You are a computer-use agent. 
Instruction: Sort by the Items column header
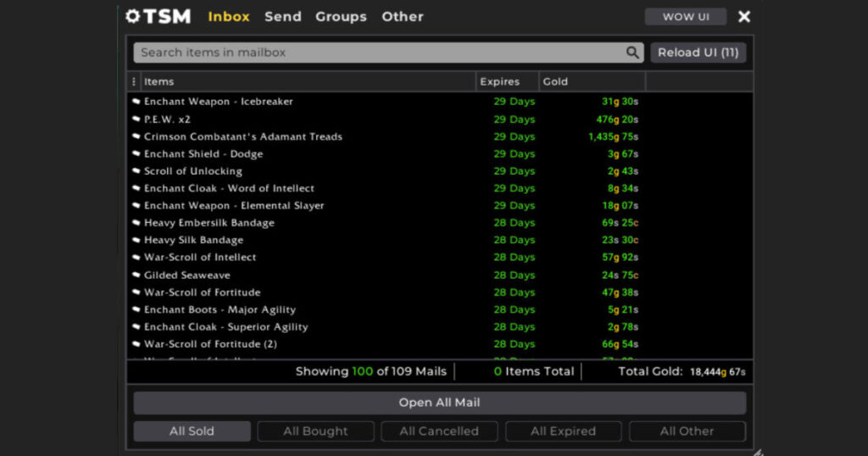307,82
